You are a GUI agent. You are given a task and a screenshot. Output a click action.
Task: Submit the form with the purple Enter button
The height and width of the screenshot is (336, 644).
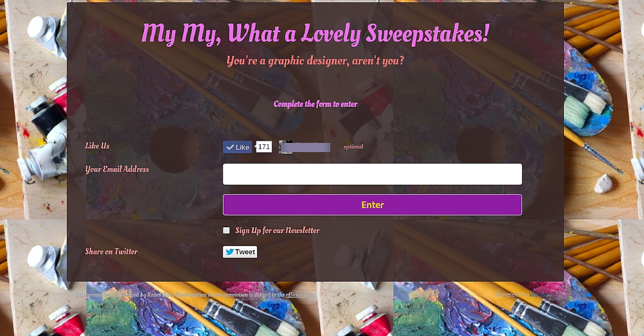click(x=372, y=205)
